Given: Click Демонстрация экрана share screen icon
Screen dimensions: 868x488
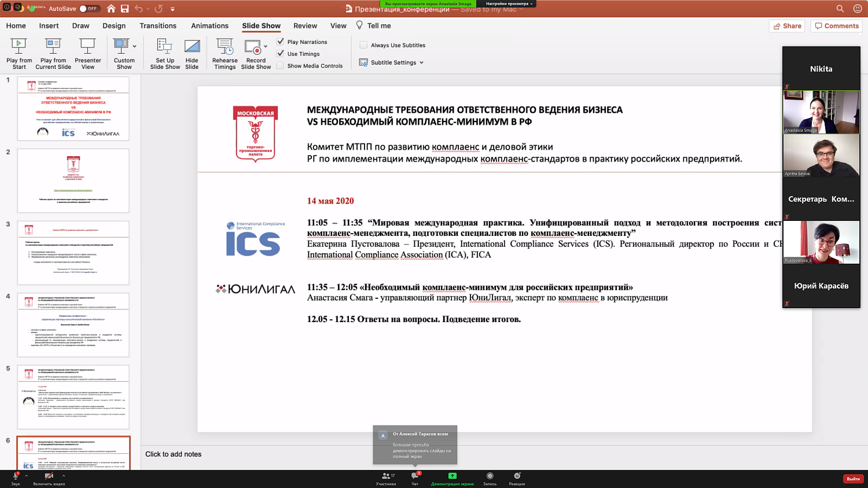Looking at the screenshot, I should tap(453, 476).
